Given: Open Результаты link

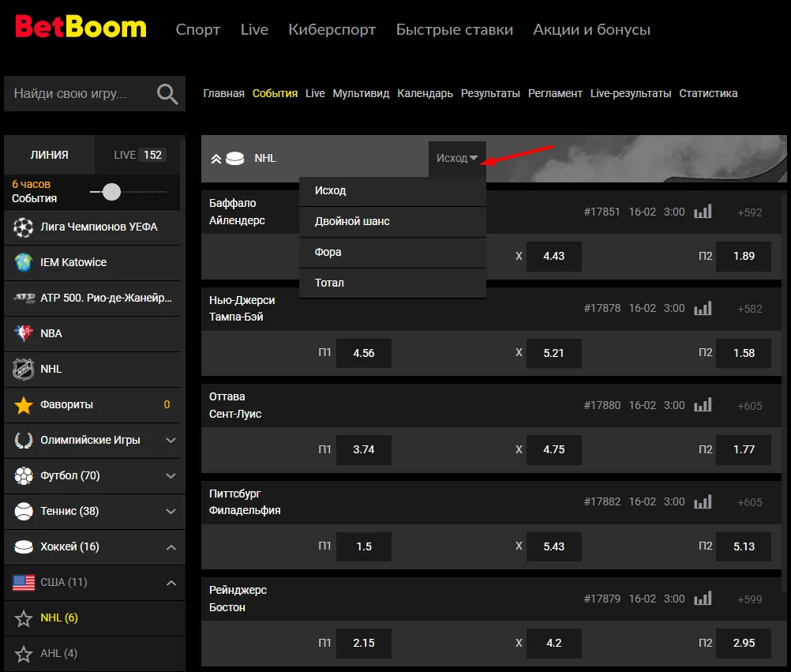Looking at the screenshot, I should 490,93.
